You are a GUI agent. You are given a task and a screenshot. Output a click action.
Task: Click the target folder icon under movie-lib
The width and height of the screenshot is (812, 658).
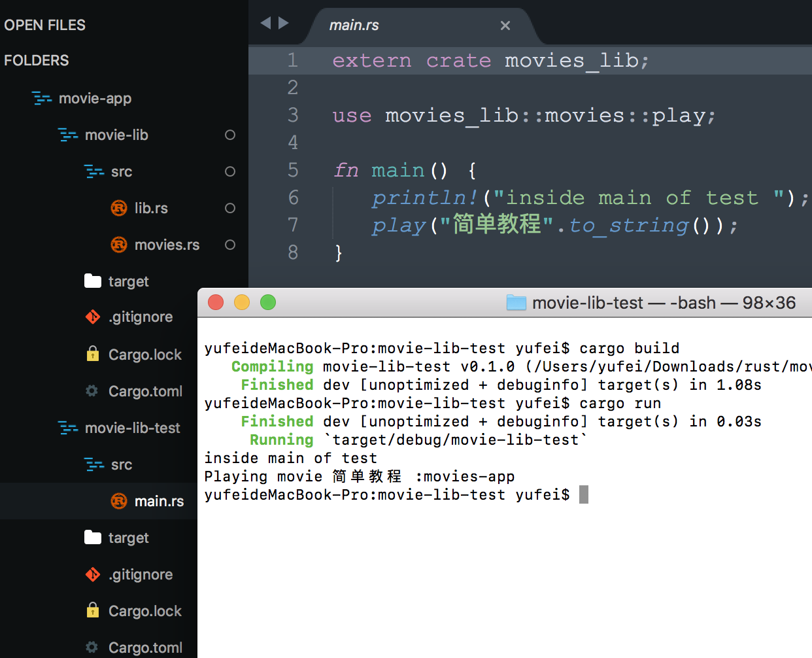93,281
